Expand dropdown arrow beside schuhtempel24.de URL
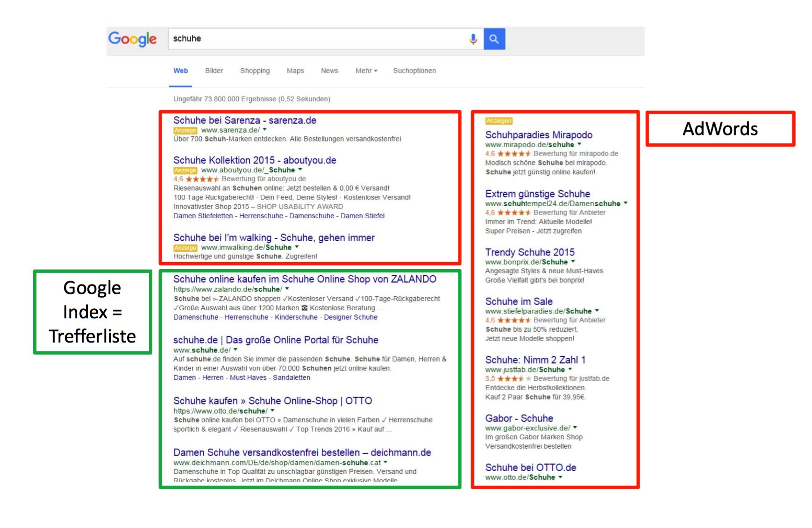Viewport: 812px width, 528px height. click(x=626, y=203)
